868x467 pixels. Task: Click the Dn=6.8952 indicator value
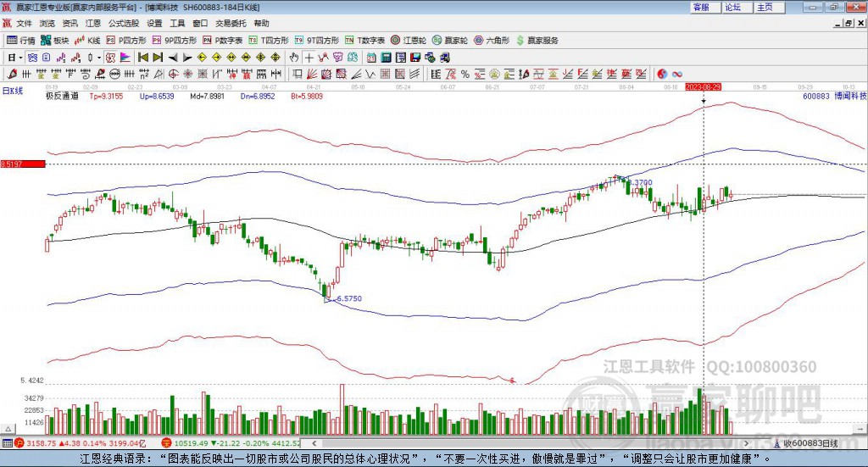point(258,97)
